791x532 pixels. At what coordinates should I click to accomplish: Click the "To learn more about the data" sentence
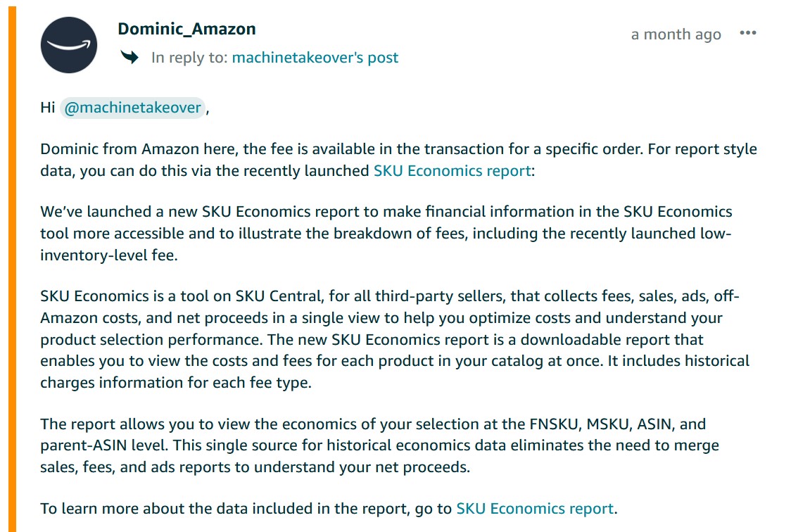329,508
